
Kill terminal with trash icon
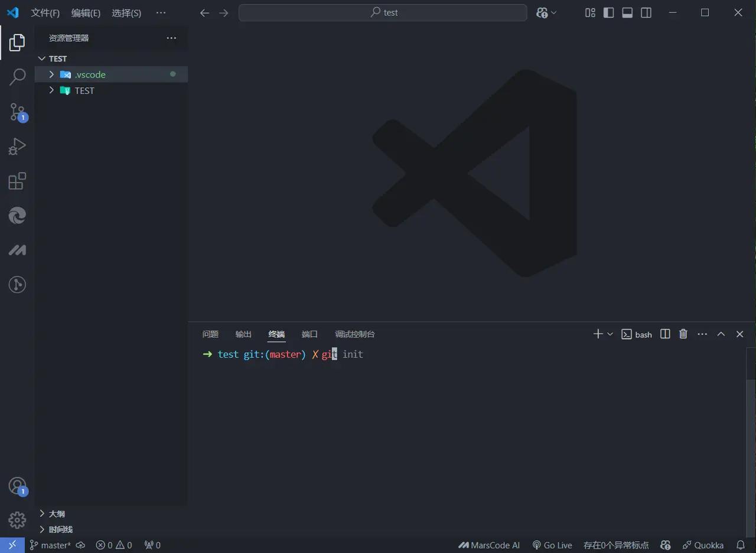coord(683,334)
